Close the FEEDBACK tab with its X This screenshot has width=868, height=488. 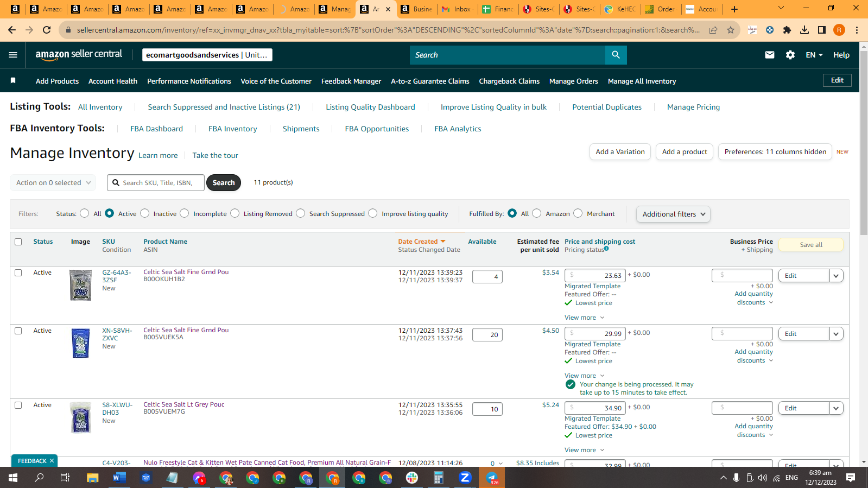(52, 461)
